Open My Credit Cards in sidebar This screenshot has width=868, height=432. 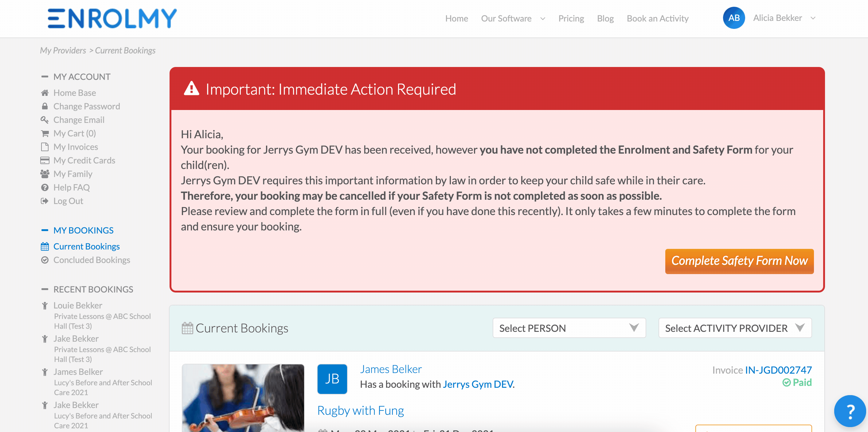(x=84, y=160)
